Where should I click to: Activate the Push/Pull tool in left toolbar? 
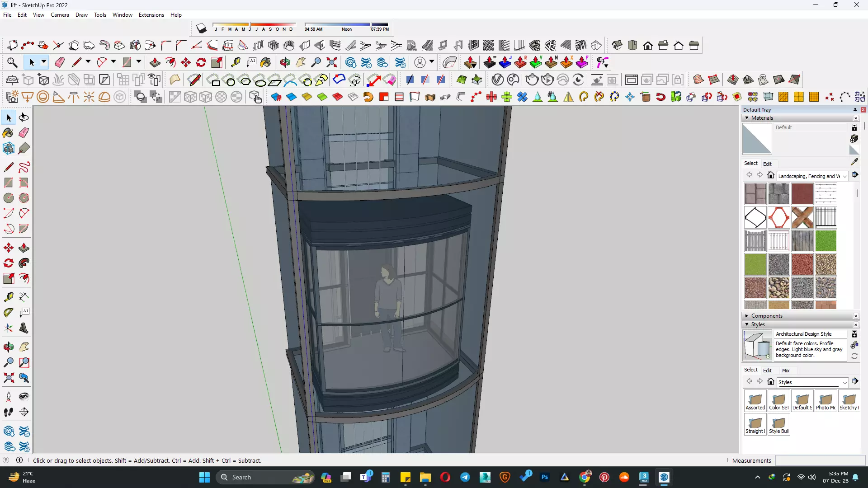[24, 248]
